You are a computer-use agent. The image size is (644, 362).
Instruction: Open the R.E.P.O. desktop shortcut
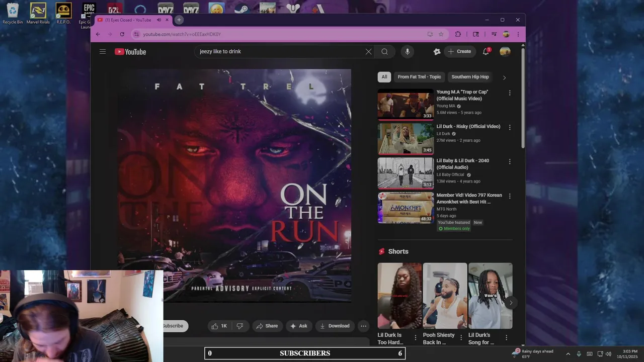(x=63, y=14)
